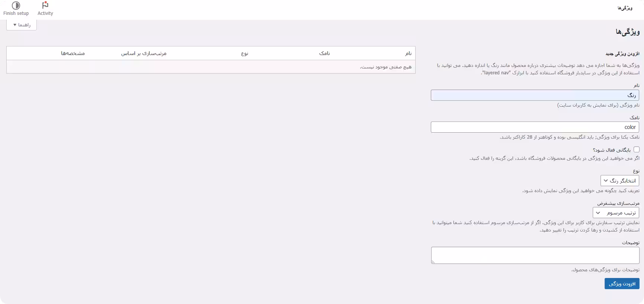Focus the slug field containing color
644x304 pixels.
(x=535, y=127)
